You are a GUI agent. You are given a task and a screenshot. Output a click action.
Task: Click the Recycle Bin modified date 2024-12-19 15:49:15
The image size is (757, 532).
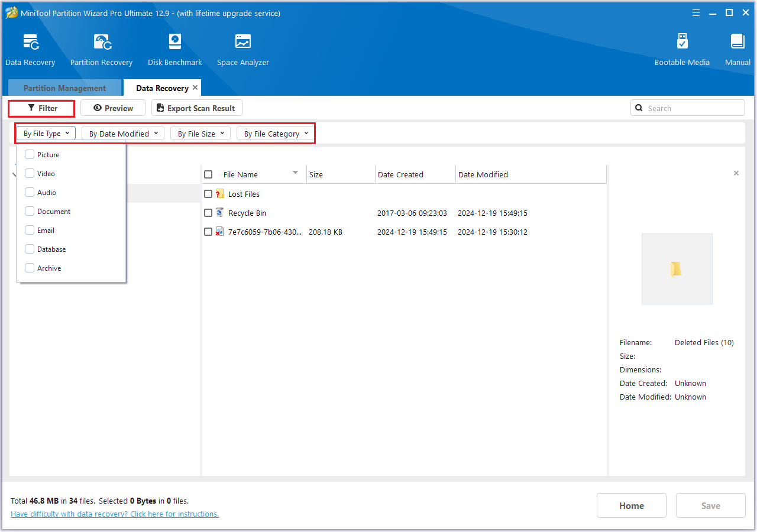pyautogui.click(x=493, y=213)
